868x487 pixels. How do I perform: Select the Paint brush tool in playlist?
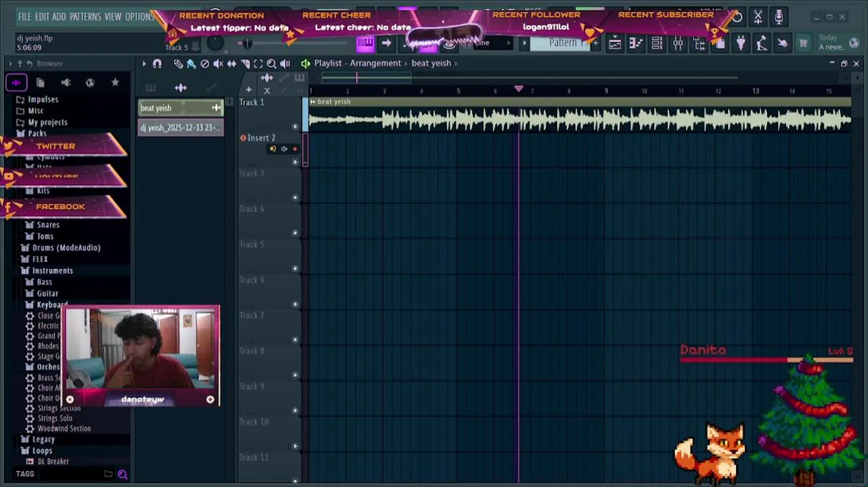(x=191, y=63)
